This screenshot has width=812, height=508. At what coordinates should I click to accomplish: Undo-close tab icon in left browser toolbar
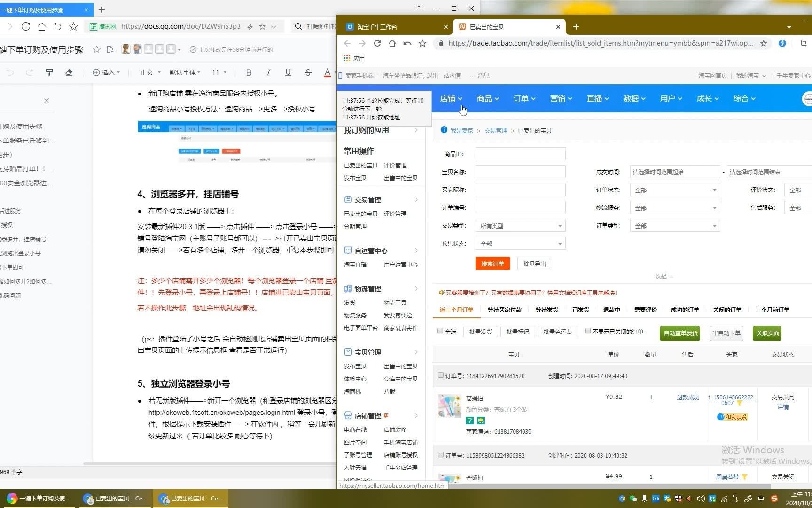tap(57, 26)
